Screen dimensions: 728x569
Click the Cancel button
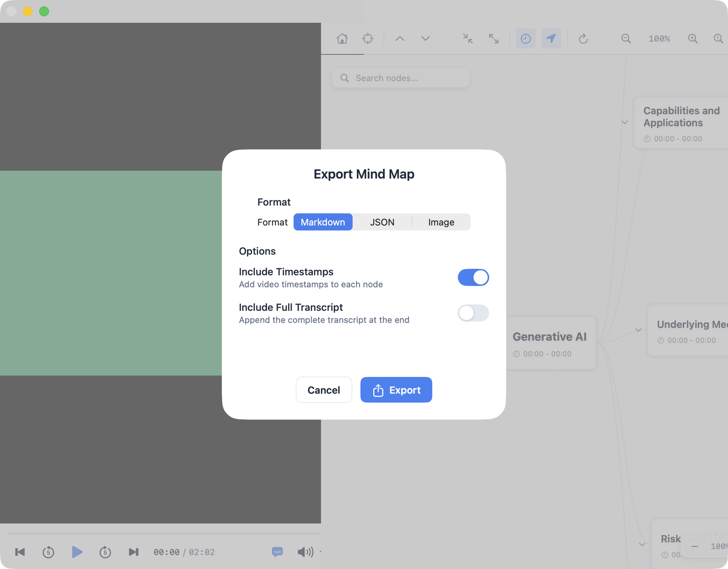tap(324, 390)
